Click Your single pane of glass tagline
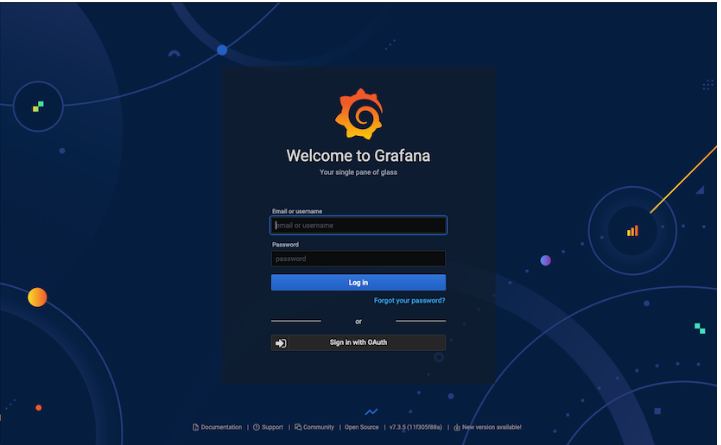Image resolution: width=721 pixels, height=445 pixels. point(358,172)
